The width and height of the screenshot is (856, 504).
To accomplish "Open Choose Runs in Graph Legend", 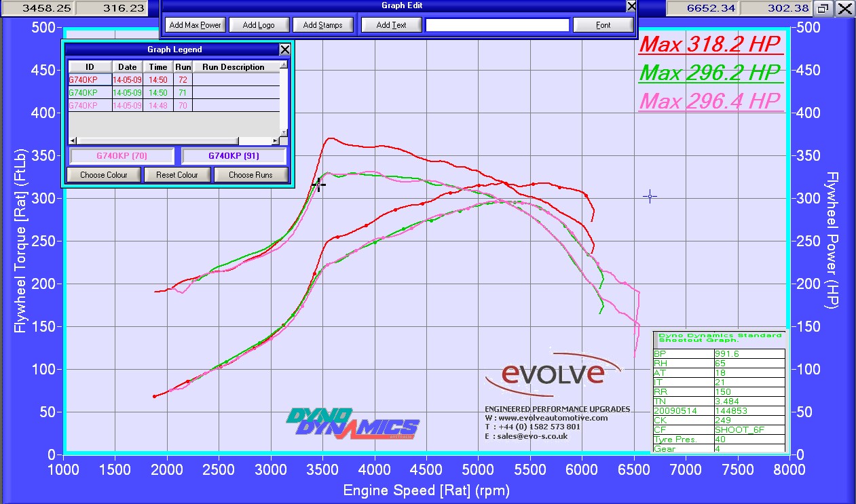I will click(250, 175).
